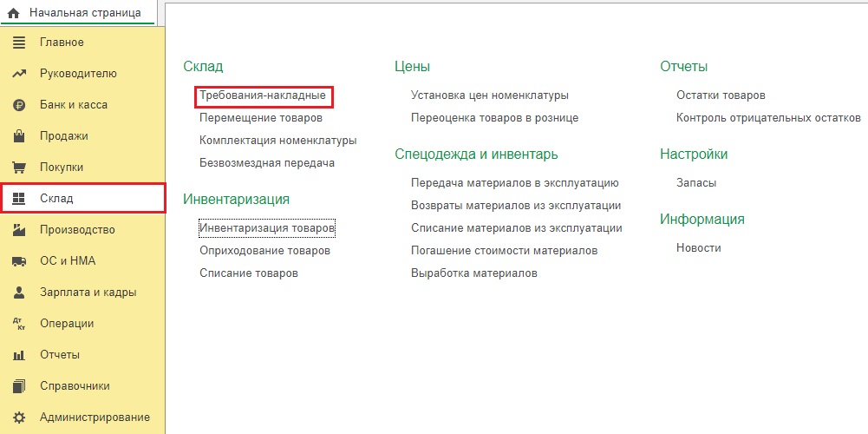Open the Зарплата и кадры section
Screen dimensions: 868x434
pyautogui.click(x=82, y=293)
